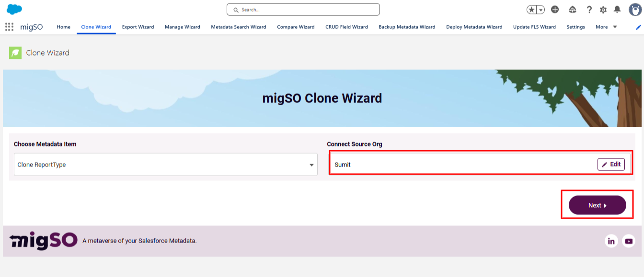The height and width of the screenshot is (277, 644).
Task: Open the Backup Metadata Wizard tab
Action: click(407, 27)
